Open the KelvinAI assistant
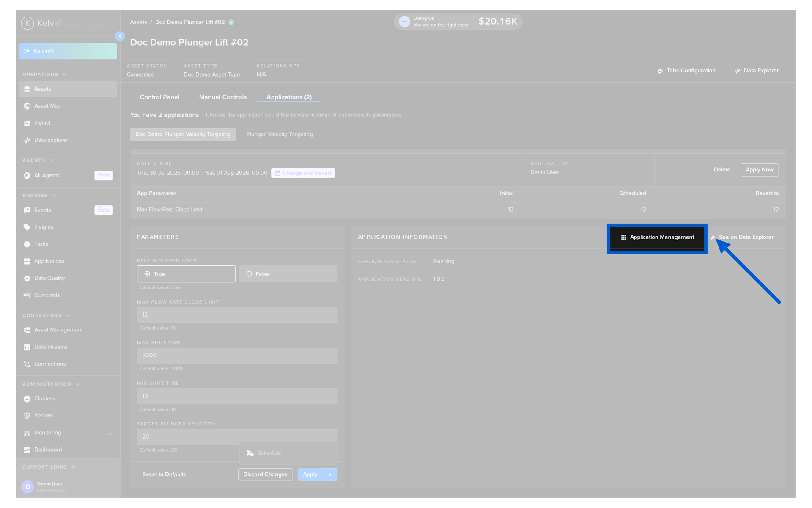812x508 pixels. 68,51
